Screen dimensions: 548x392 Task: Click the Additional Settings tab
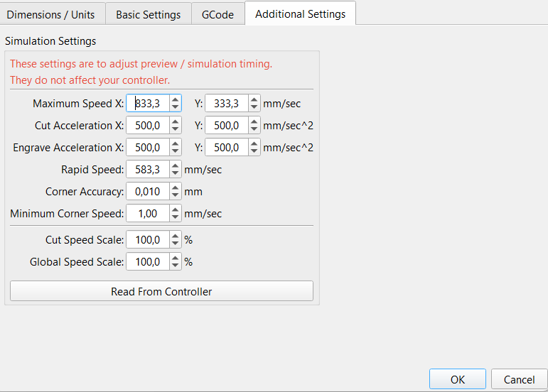[x=300, y=13]
